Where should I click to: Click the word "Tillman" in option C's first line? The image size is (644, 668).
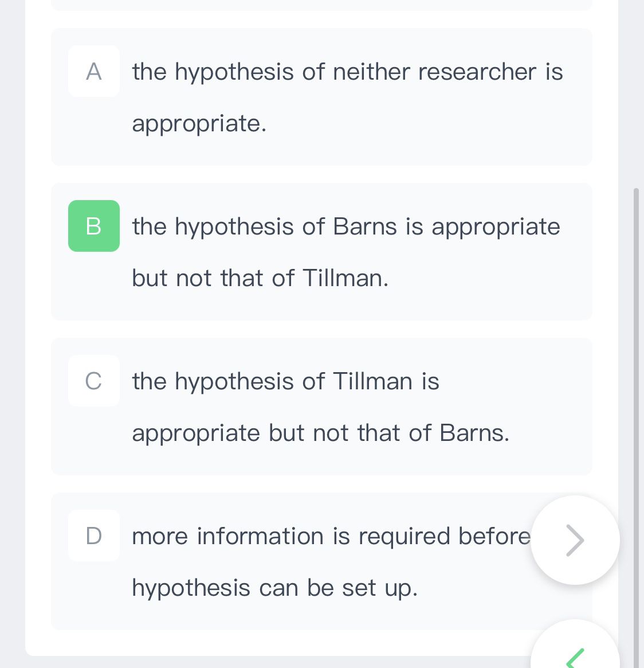[372, 382]
